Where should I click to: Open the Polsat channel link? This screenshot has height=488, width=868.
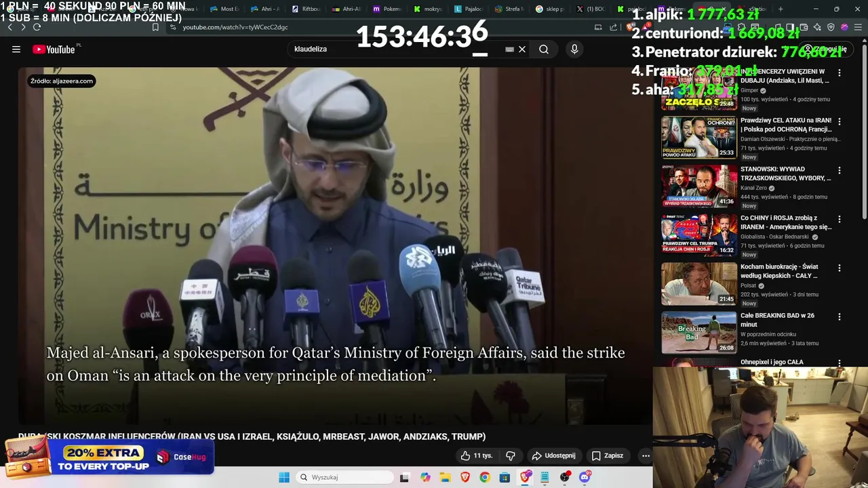pyautogui.click(x=749, y=285)
